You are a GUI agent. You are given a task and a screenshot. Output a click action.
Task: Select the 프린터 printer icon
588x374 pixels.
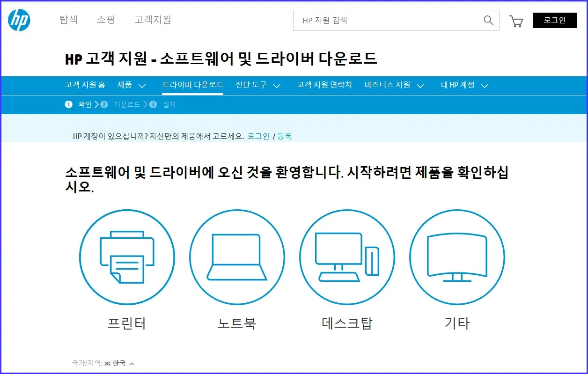point(127,257)
